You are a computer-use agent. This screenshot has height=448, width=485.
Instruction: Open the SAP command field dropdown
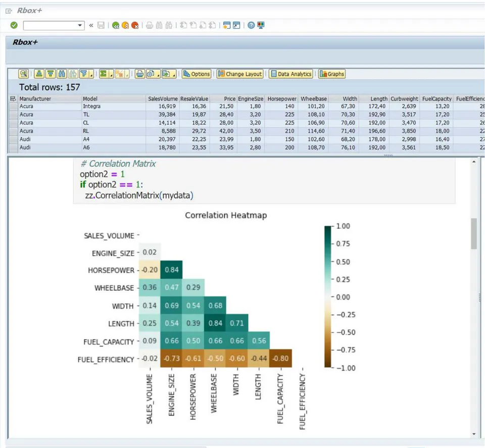point(80,25)
